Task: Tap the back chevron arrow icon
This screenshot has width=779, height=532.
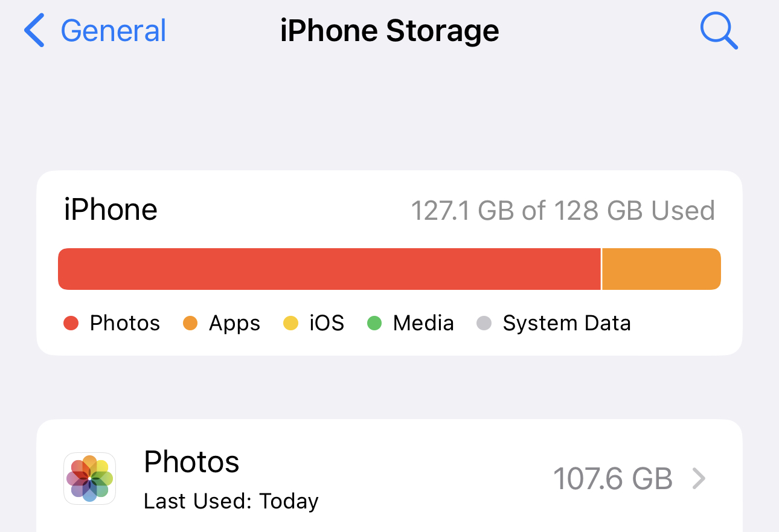Action: tap(34, 31)
